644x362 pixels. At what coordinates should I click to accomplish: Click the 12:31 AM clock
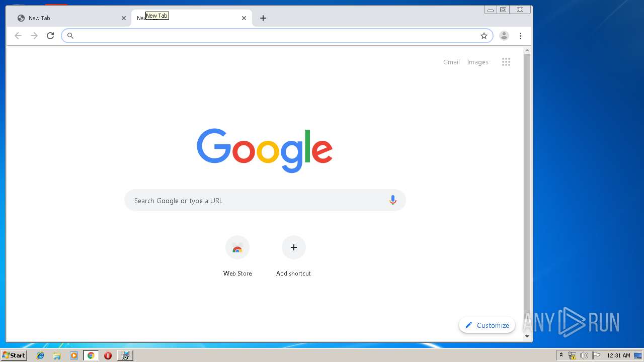click(x=618, y=355)
